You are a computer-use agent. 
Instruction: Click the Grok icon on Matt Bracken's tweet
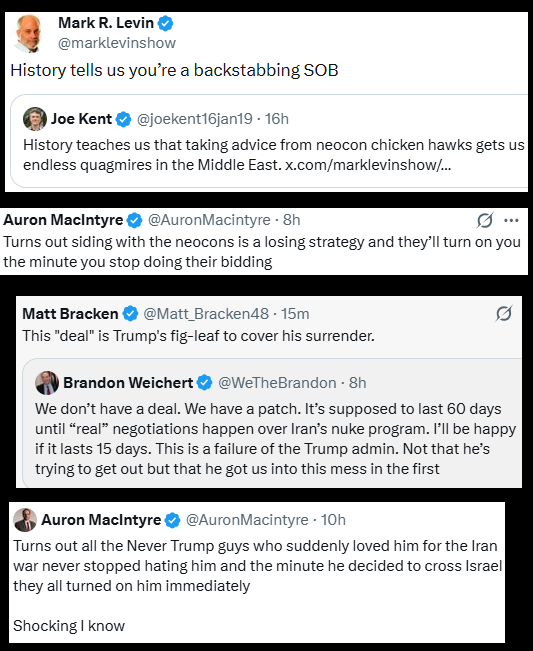tap(504, 314)
